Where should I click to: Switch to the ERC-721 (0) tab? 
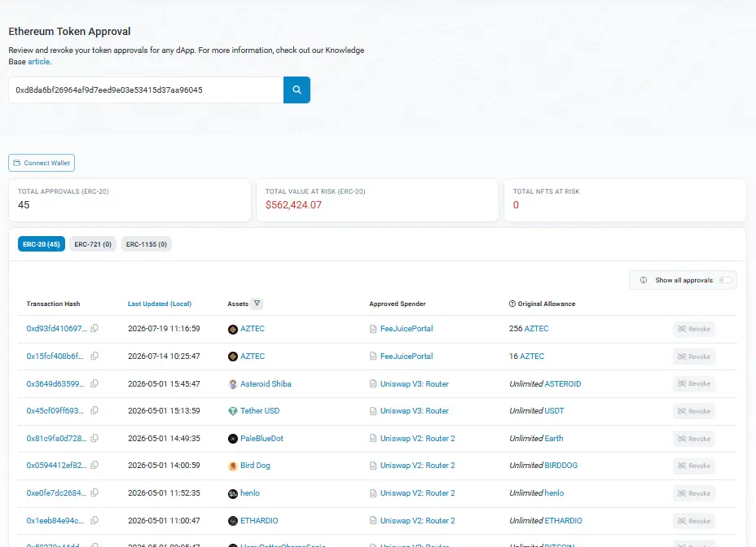tap(93, 244)
